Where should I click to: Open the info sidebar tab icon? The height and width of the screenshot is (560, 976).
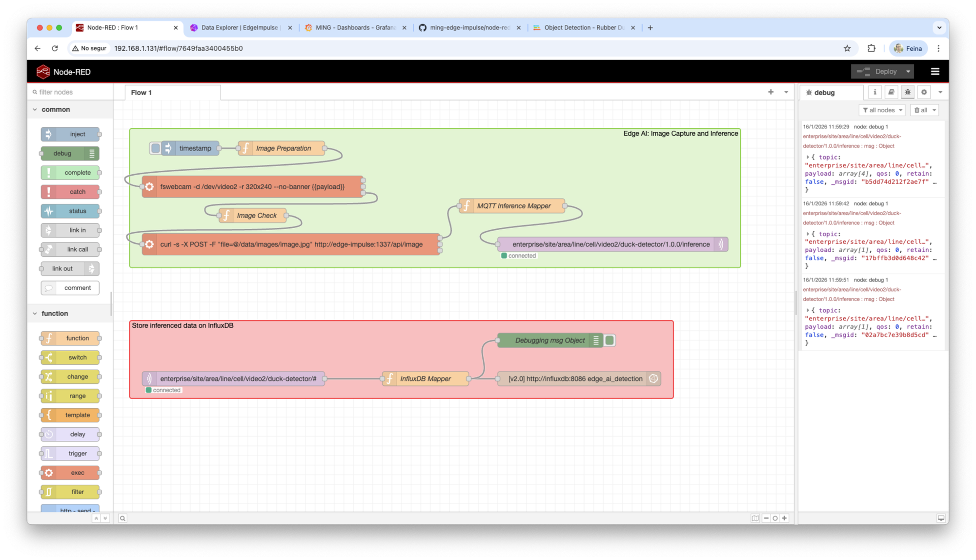tap(874, 92)
